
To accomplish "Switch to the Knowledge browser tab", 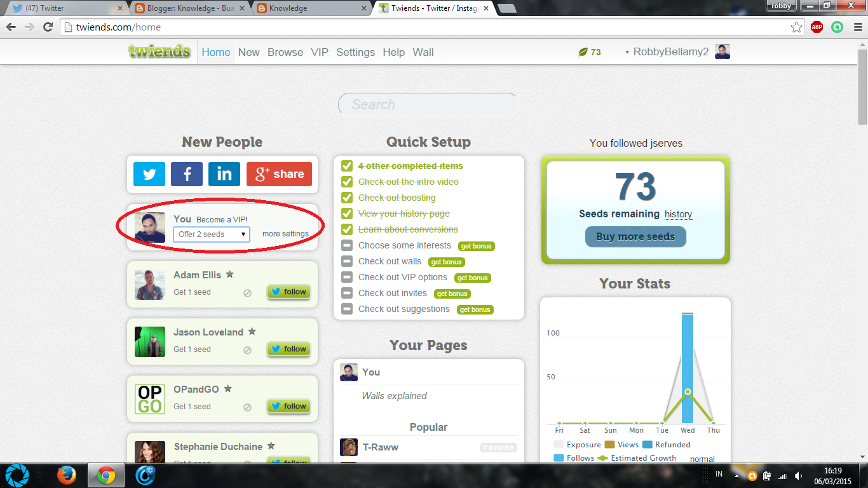I will [x=313, y=8].
